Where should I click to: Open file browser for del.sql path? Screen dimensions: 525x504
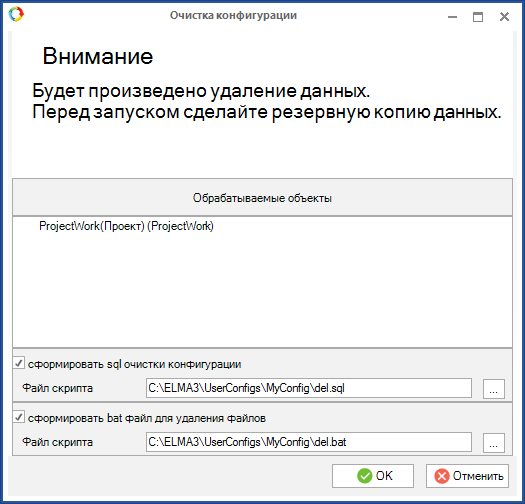point(494,389)
